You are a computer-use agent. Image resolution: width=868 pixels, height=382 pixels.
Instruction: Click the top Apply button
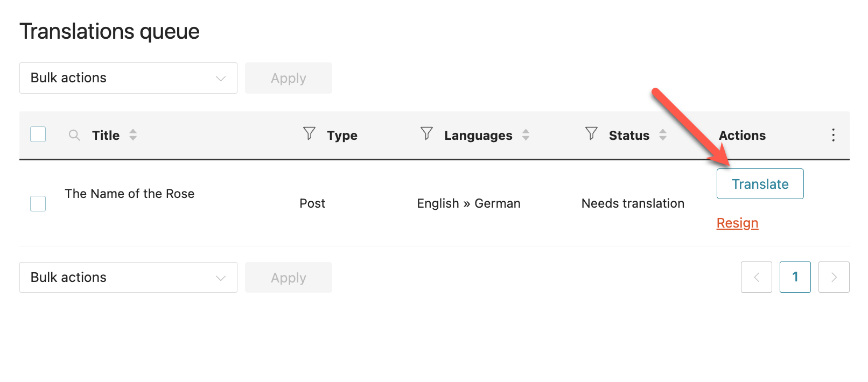(x=289, y=78)
